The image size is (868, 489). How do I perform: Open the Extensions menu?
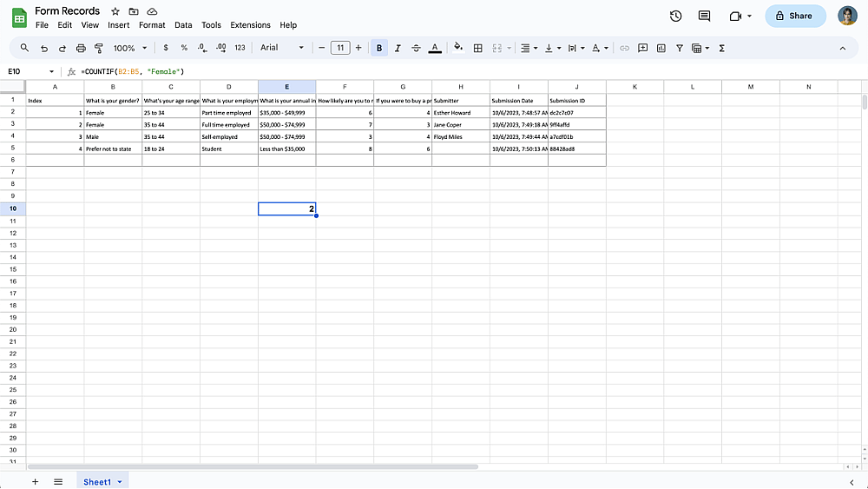[250, 25]
